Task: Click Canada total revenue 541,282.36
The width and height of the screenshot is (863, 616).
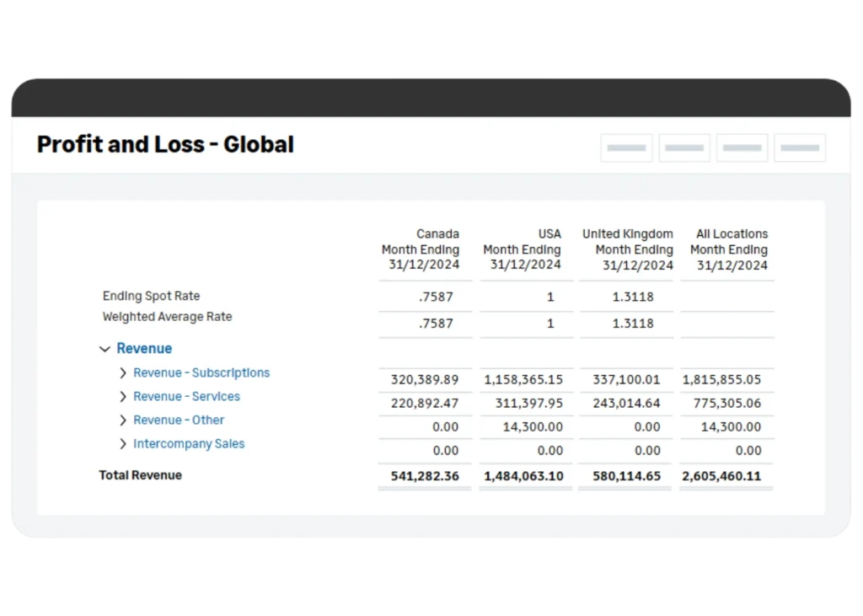Action: 425,476
